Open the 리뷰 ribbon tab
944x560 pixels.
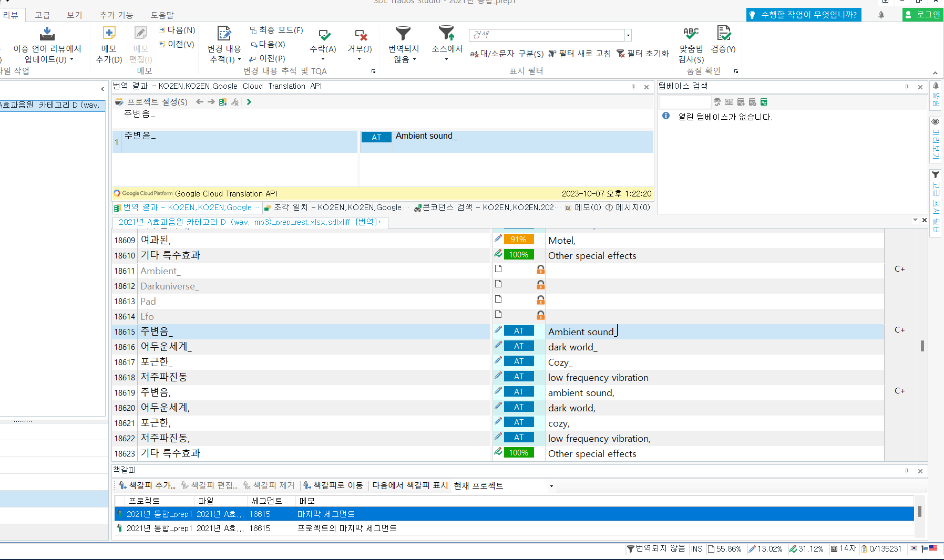tap(11, 15)
